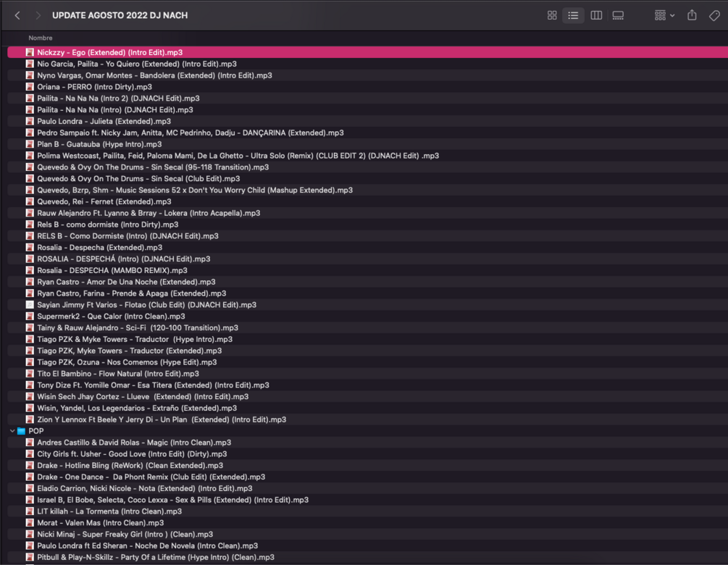
Task: Go forward with the right chevron button
Action: coord(38,15)
